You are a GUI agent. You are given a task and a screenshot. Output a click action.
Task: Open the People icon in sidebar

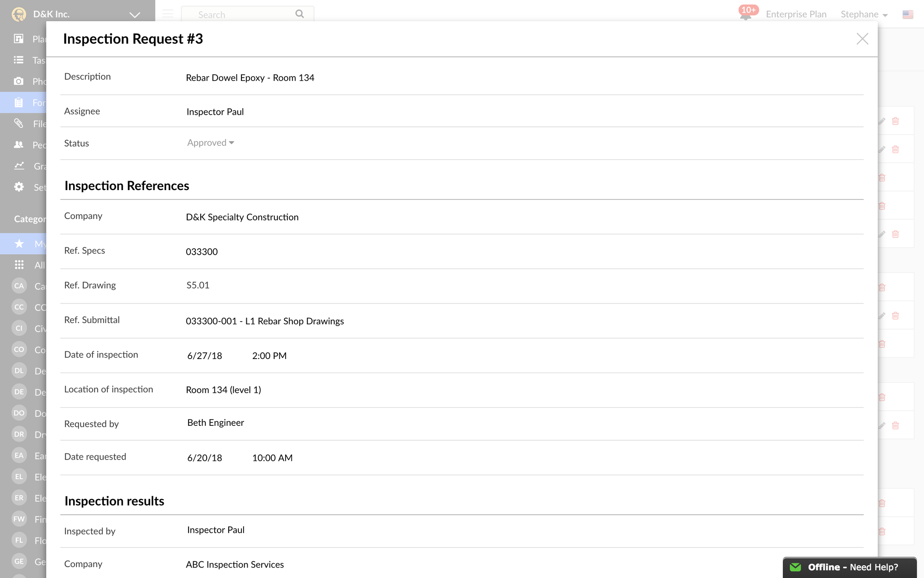pyautogui.click(x=18, y=144)
